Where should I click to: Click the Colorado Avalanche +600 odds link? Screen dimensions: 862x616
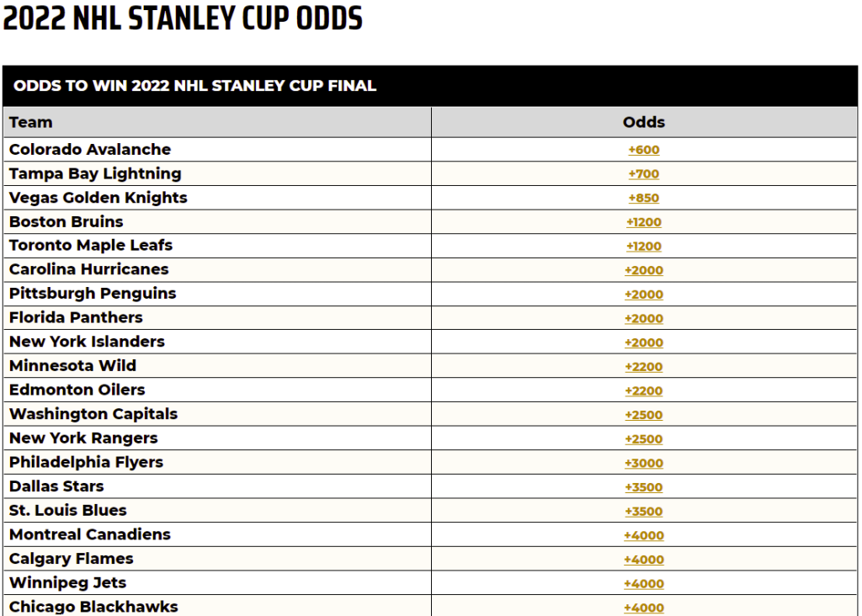(x=644, y=151)
